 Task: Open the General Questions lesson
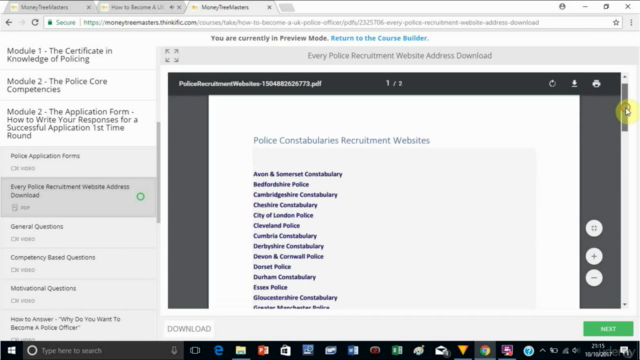click(78, 232)
